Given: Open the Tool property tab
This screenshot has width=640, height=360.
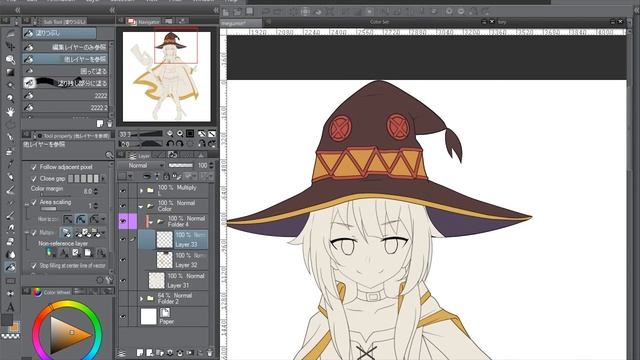Looking at the screenshot, I should point(72,136).
